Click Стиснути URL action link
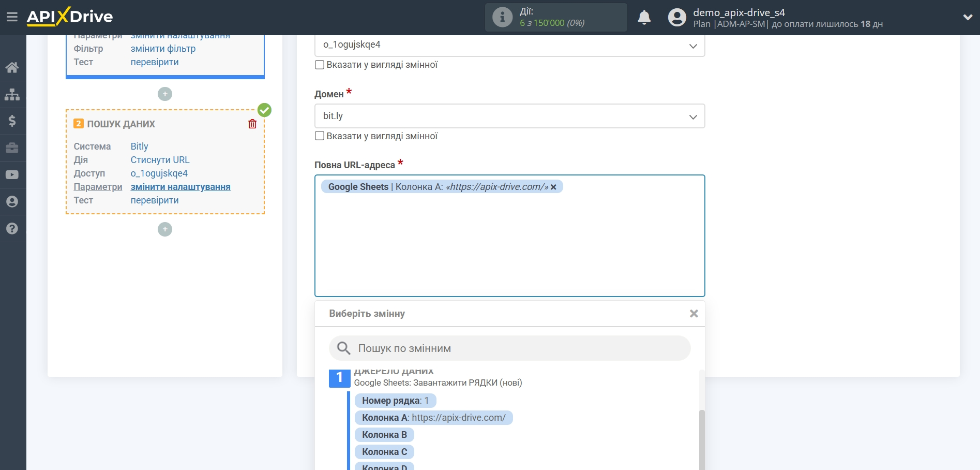 pos(160,160)
